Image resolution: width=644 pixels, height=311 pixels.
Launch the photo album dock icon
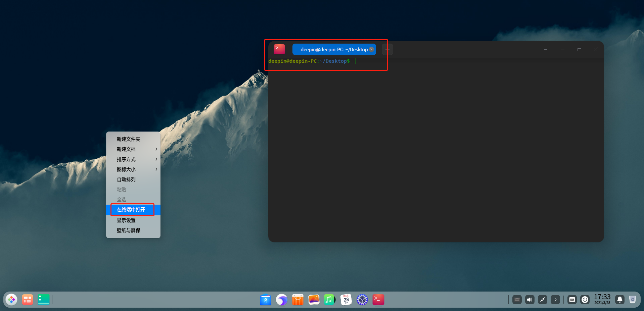(x=314, y=300)
